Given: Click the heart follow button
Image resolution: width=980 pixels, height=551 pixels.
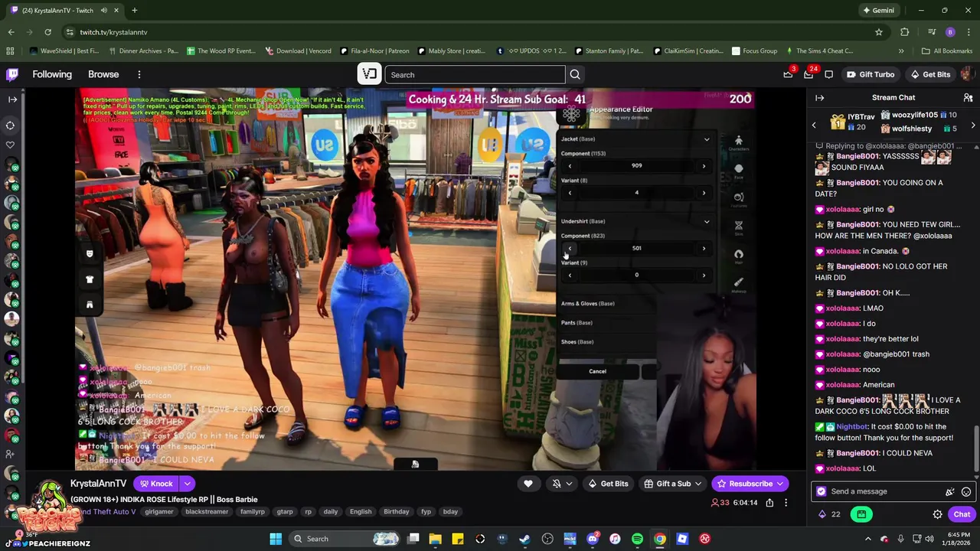Looking at the screenshot, I should [x=528, y=484].
